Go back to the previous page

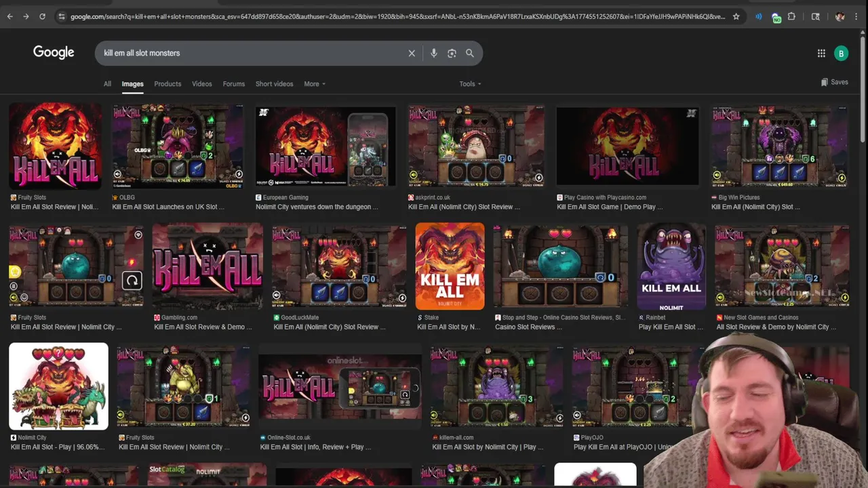9,16
